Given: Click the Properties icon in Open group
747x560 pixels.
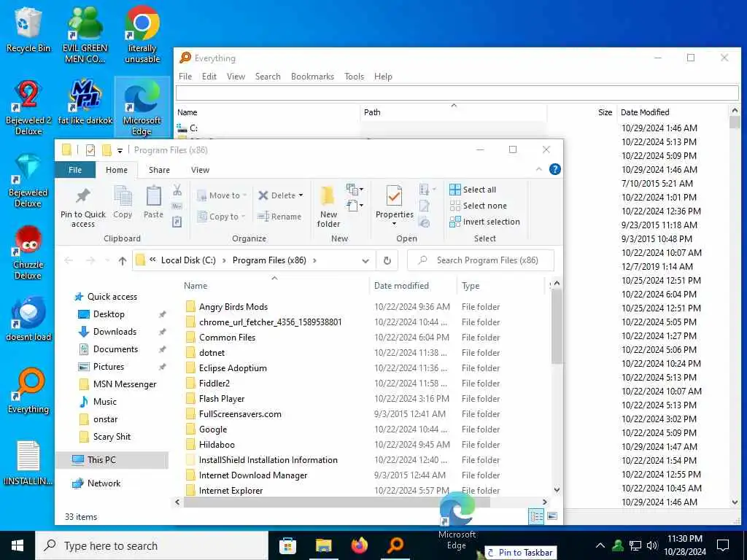Looking at the screenshot, I should [x=394, y=196].
